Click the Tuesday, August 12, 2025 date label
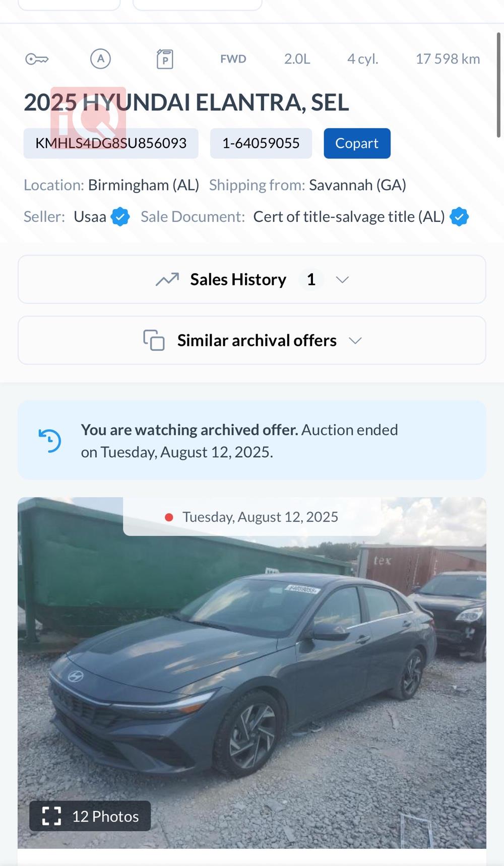This screenshot has width=504, height=866. pos(260,517)
